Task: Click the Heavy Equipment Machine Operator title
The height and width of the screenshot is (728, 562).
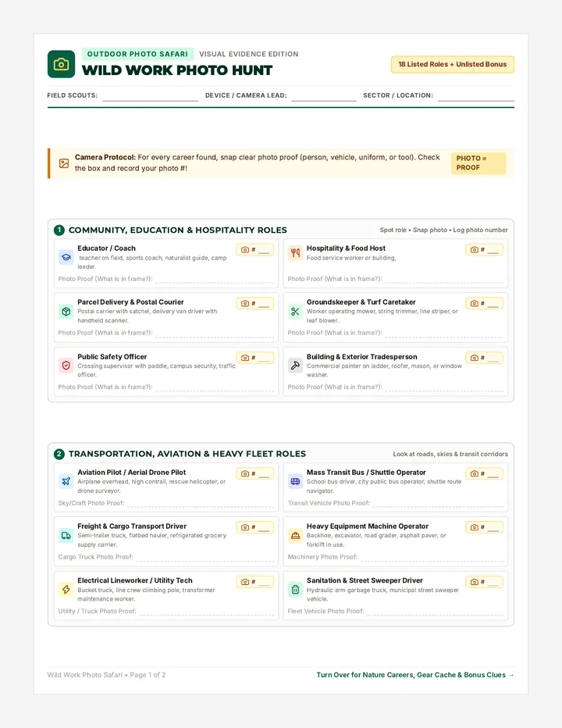Action: [368, 526]
